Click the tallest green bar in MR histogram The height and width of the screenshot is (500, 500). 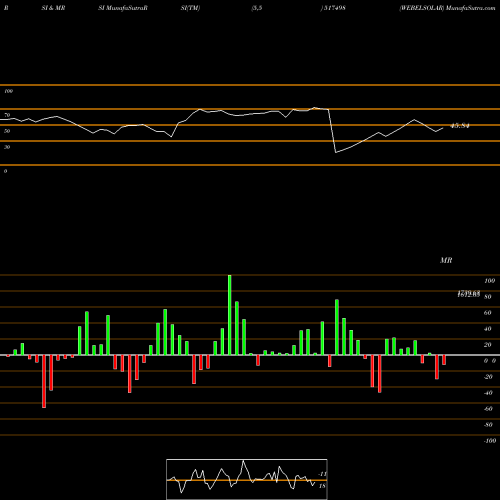230,315
